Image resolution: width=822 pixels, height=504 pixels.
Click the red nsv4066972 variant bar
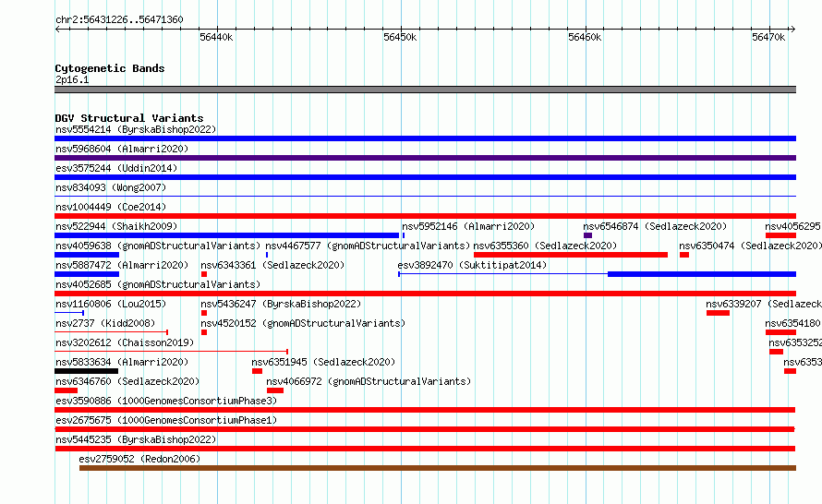[x=275, y=390]
